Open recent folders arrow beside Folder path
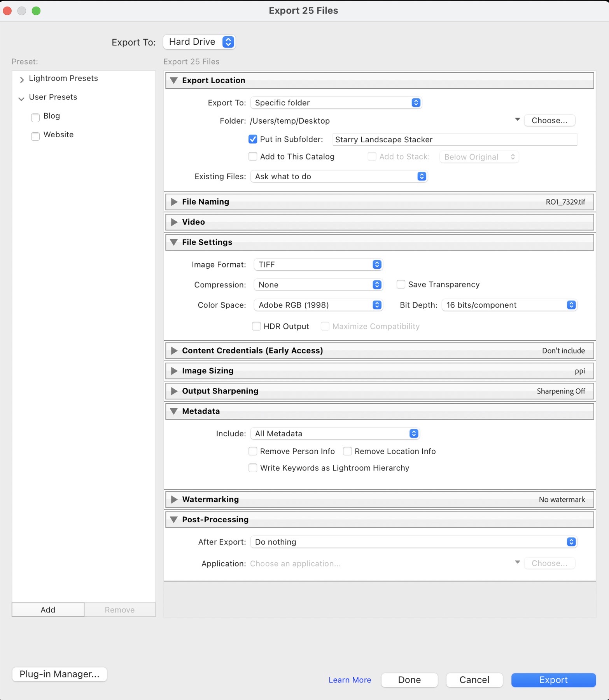 pos(517,119)
